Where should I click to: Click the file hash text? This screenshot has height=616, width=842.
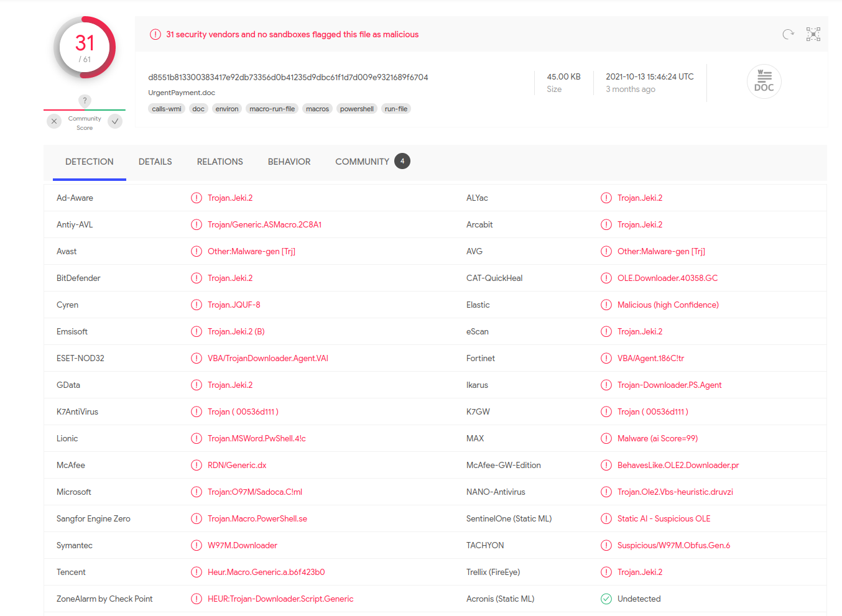(x=288, y=78)
